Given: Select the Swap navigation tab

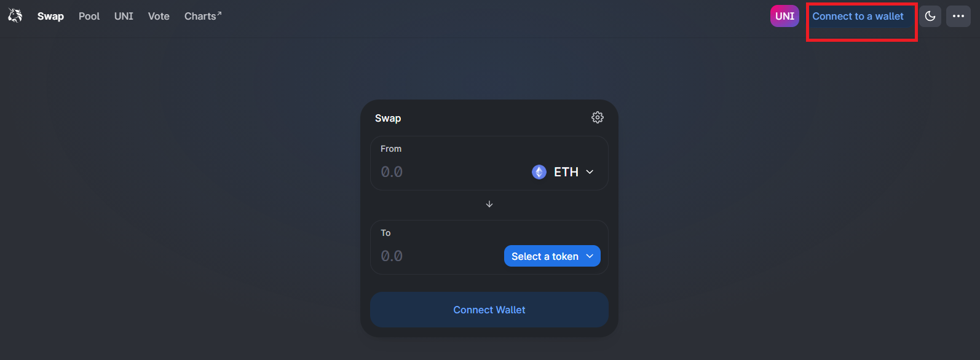Looking at the screenshot, I should coord(50,17).
